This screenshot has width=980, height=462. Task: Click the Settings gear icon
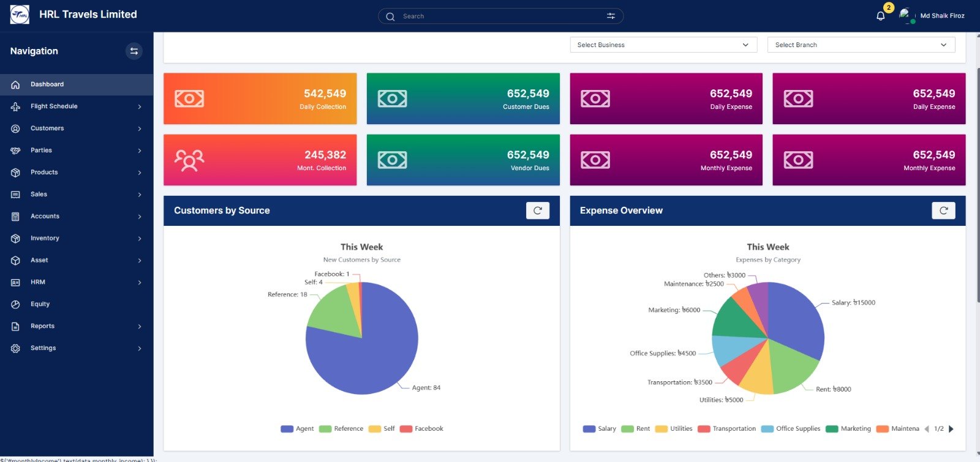point(16,348)
